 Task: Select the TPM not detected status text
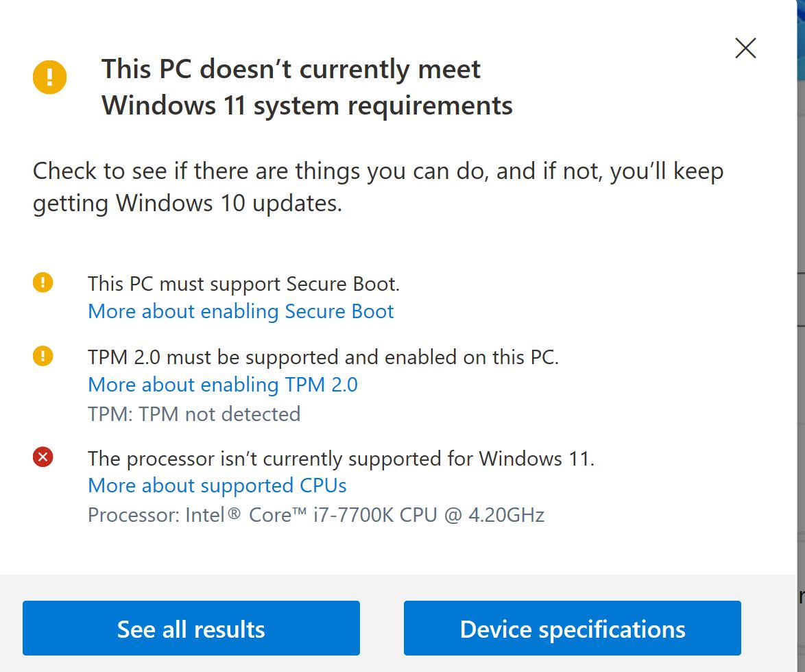(x=194, y=413)
